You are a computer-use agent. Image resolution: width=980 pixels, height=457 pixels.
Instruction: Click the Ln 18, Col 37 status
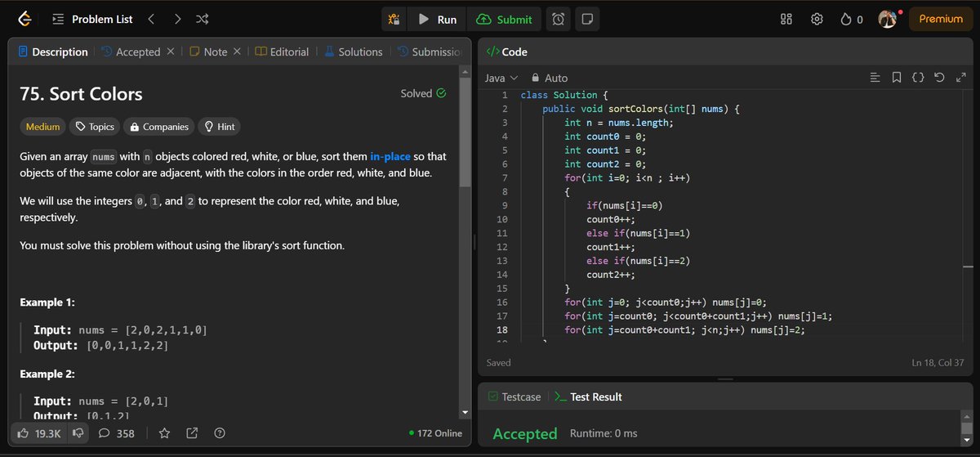[x=939, y=362]
